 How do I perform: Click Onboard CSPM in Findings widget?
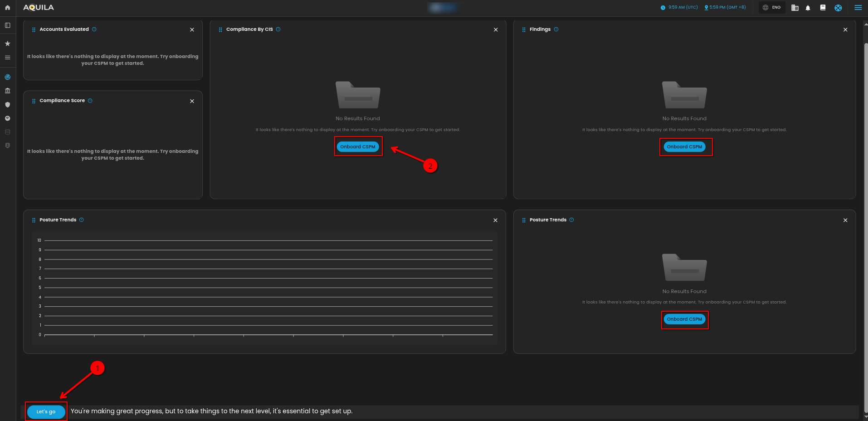pos(684,147)
